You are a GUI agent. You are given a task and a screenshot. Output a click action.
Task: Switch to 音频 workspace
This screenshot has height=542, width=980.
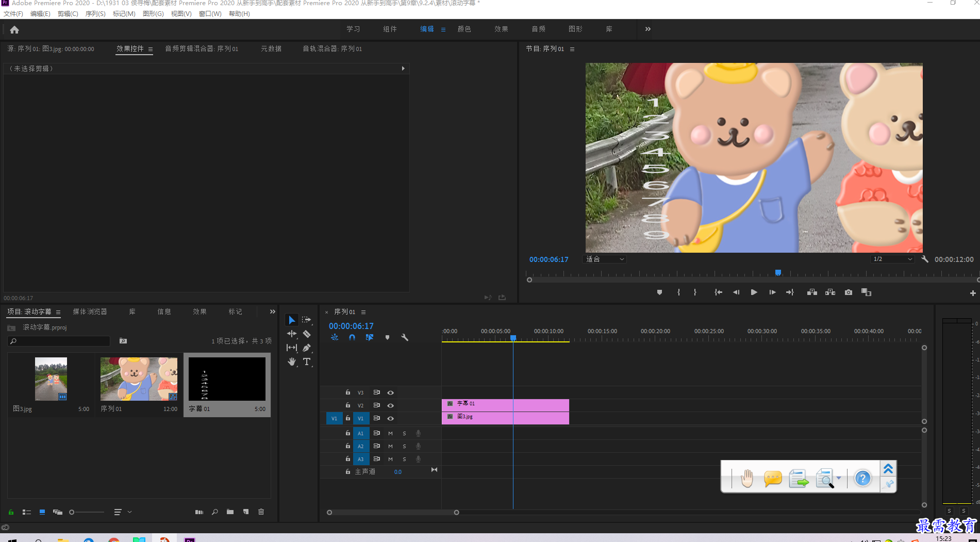tap(539, 29)
